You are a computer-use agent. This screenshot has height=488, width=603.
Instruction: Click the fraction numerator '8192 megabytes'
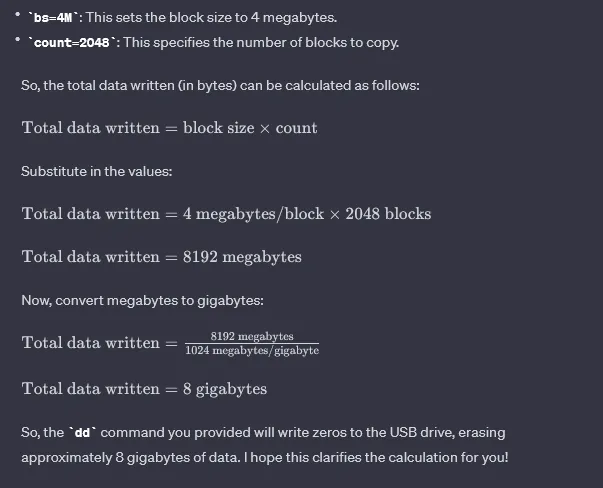pyautogui.click(x=252, y=336)
